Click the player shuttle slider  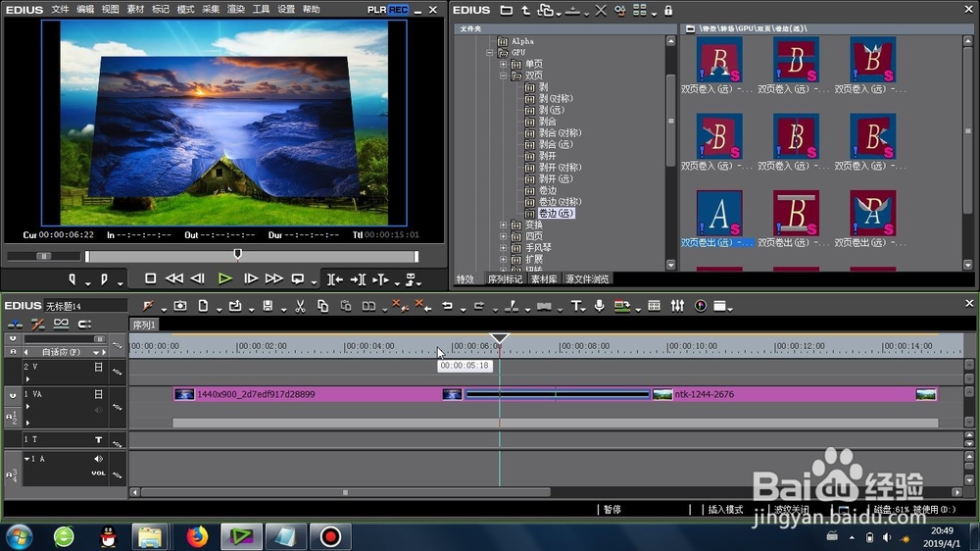click(x=43, y=256)
